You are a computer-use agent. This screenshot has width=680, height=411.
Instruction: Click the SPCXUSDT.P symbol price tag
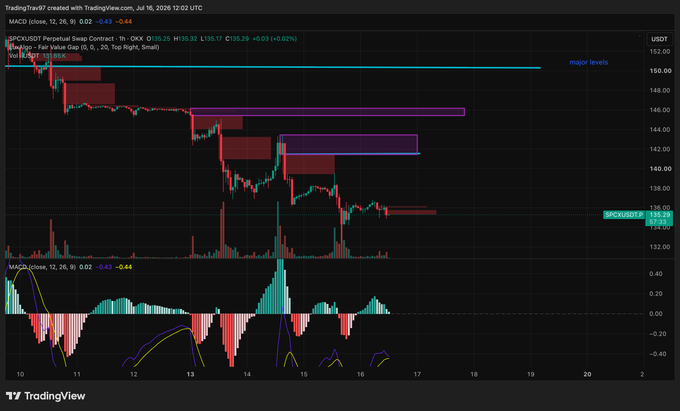624,215
